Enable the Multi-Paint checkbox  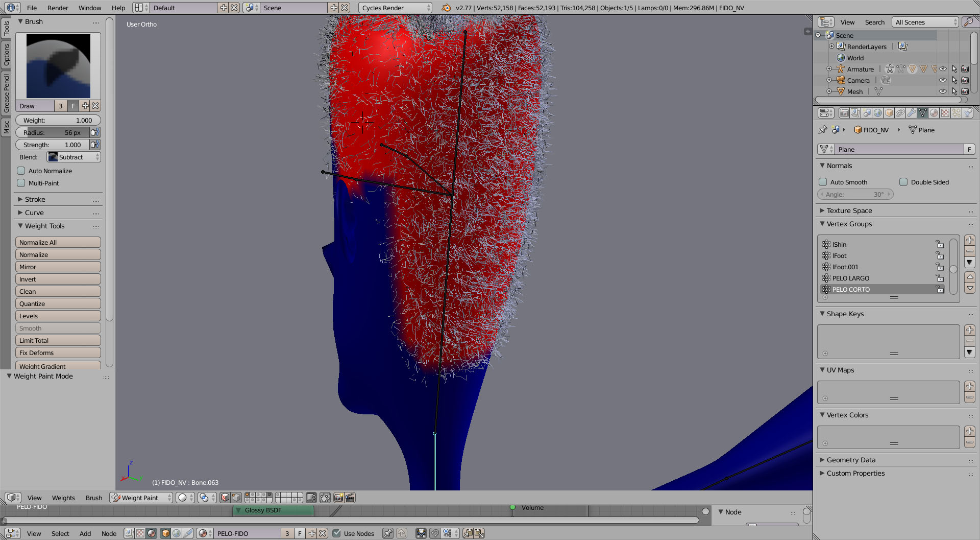click(x=21, y=183)
